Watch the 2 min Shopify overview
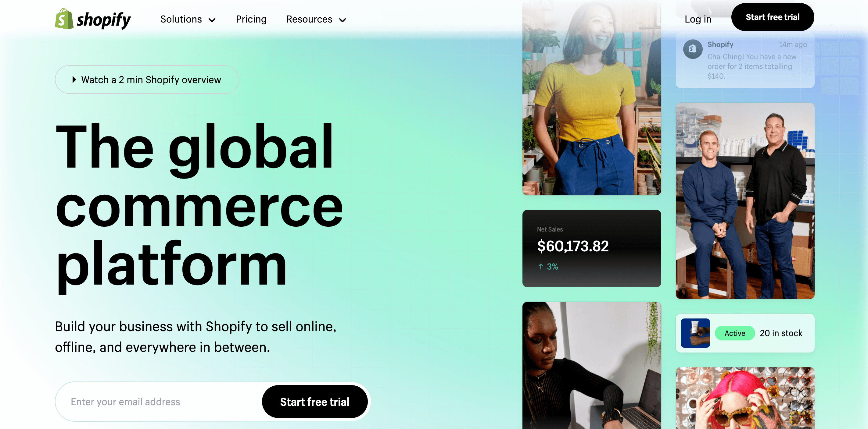868x429 pixels. [x=147, y=80]
